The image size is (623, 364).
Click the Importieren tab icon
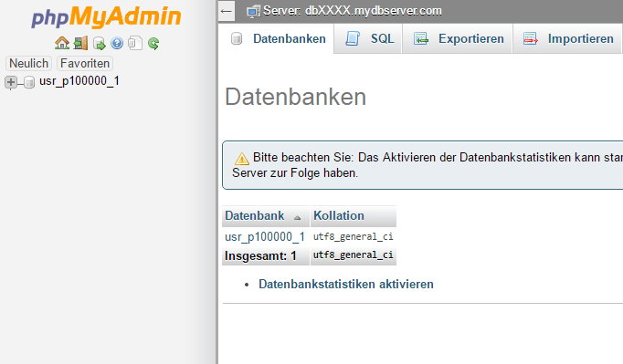point(531,38)
